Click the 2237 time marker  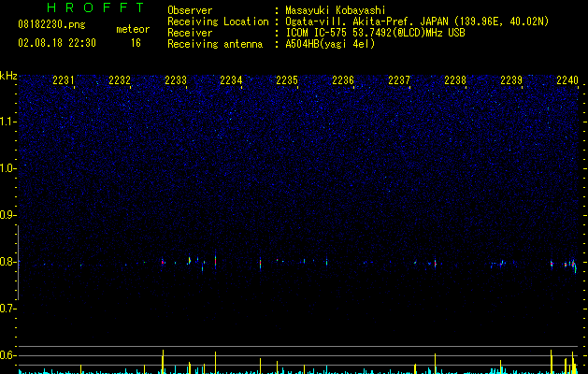point(399,80)
